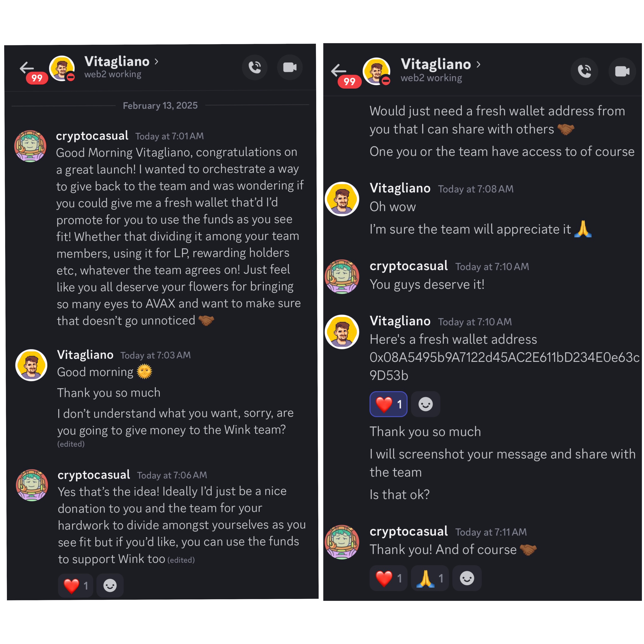Expand Vitagliano profile chevron in right header
The width and height of the screenshot is (644, 644).
pos(479,64)
